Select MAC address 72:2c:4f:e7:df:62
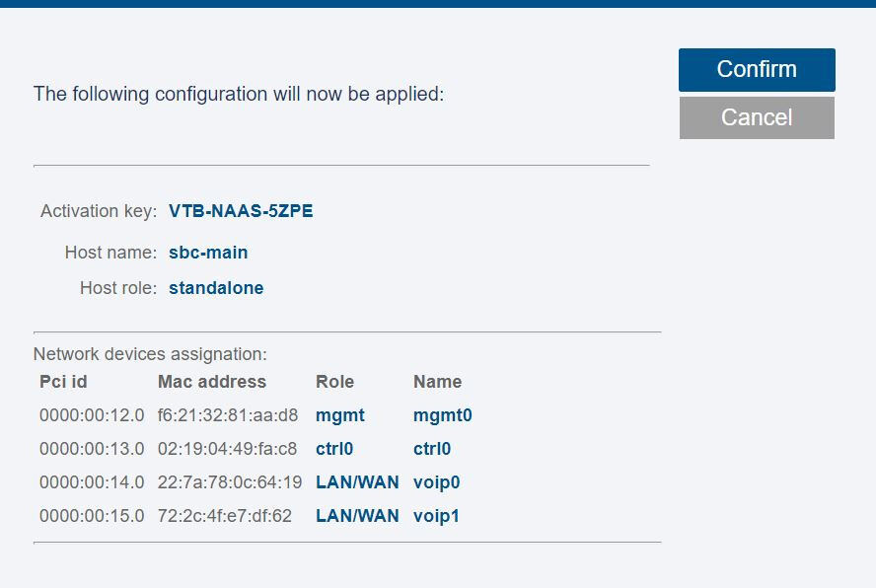876x588 pixels. click(225, 516)
